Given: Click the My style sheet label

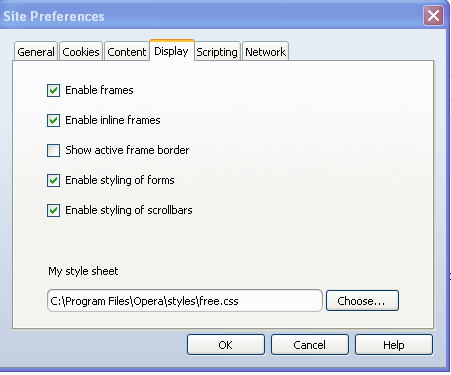Looking at the screenshot, I should [83, 271].
